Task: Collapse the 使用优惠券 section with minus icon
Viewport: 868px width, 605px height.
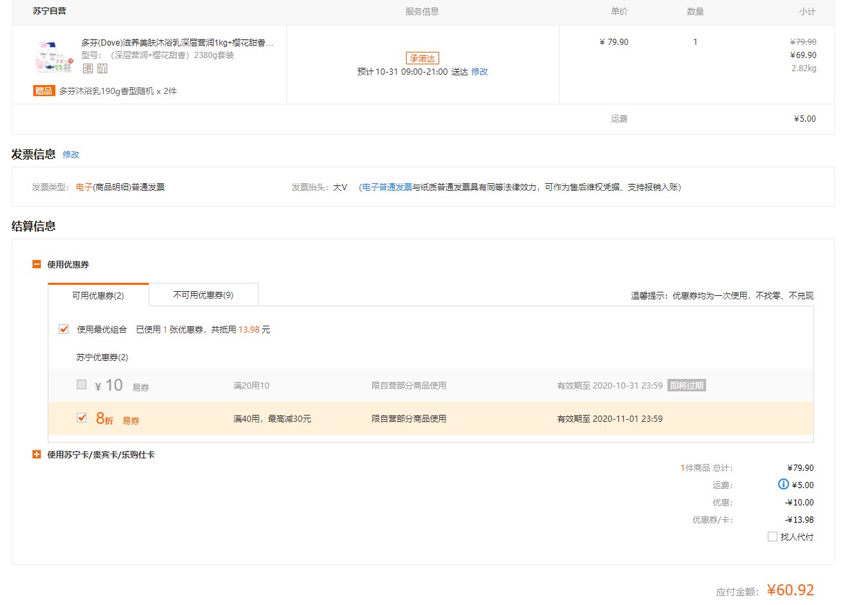Action: pyautogui.click(x=37, y=264)
